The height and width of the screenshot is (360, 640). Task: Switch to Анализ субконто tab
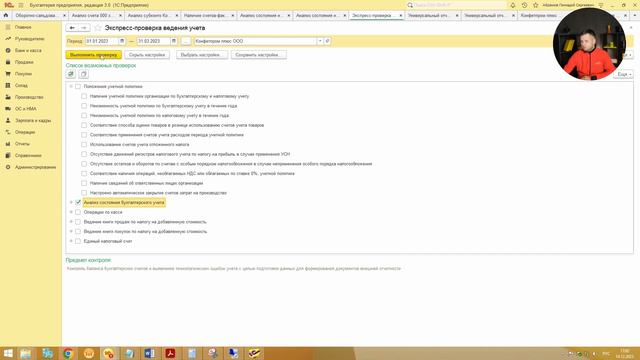tap(148, 15)
